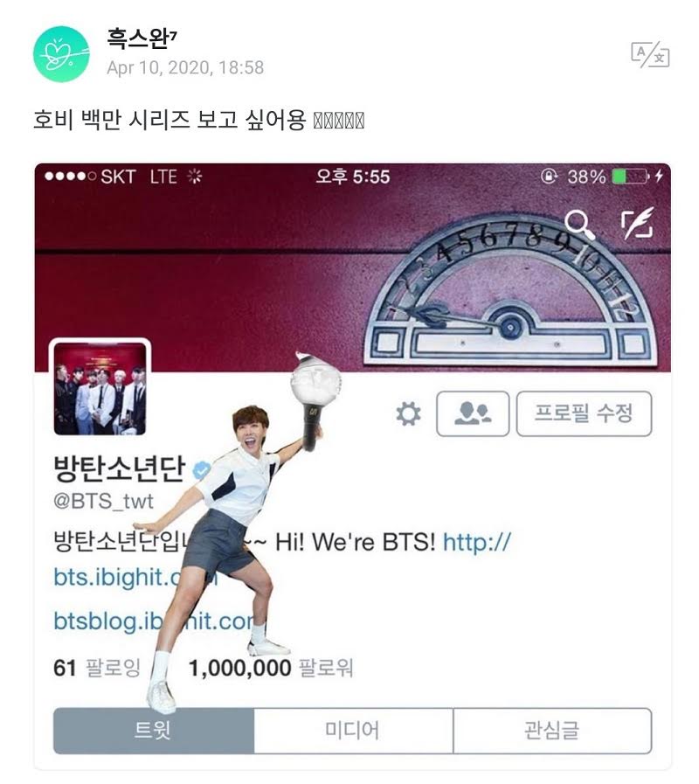
Task: Follow the bts.ibighit link
Action: [136, 578]
